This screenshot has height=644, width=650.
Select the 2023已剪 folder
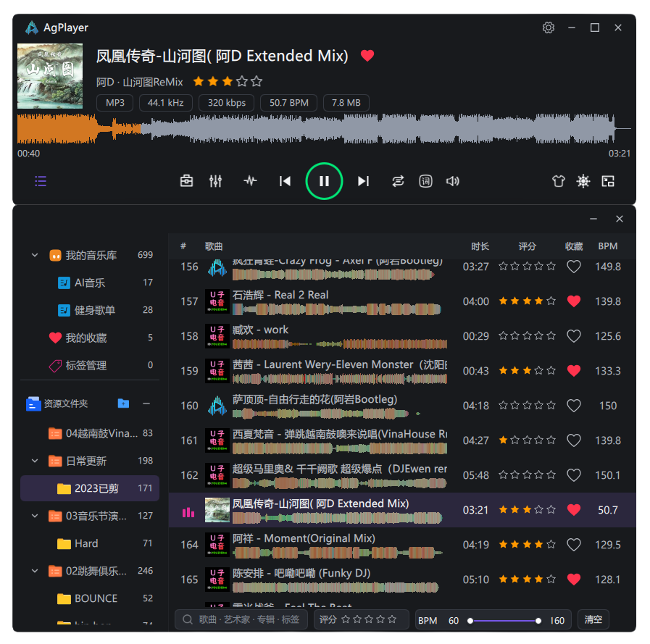click(90, 488)
